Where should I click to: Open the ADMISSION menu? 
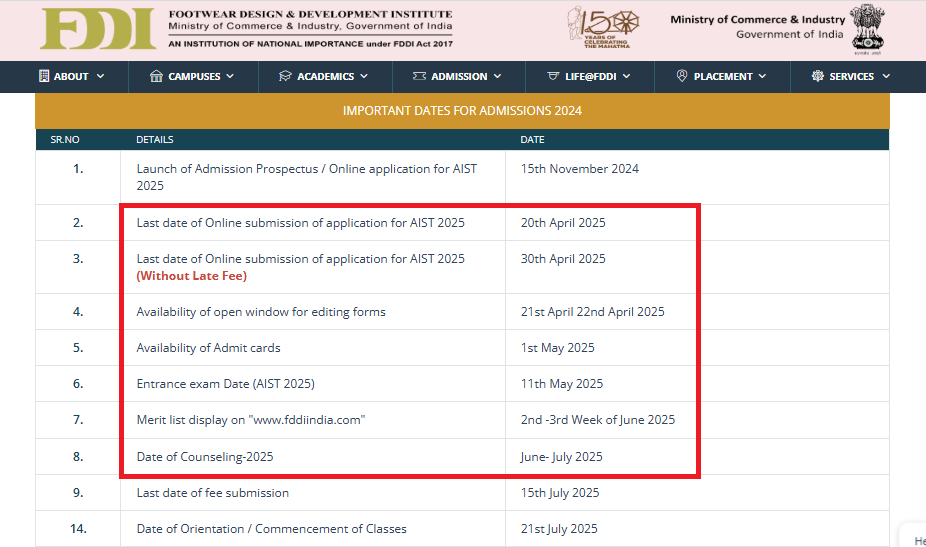(x=459, y=76)
